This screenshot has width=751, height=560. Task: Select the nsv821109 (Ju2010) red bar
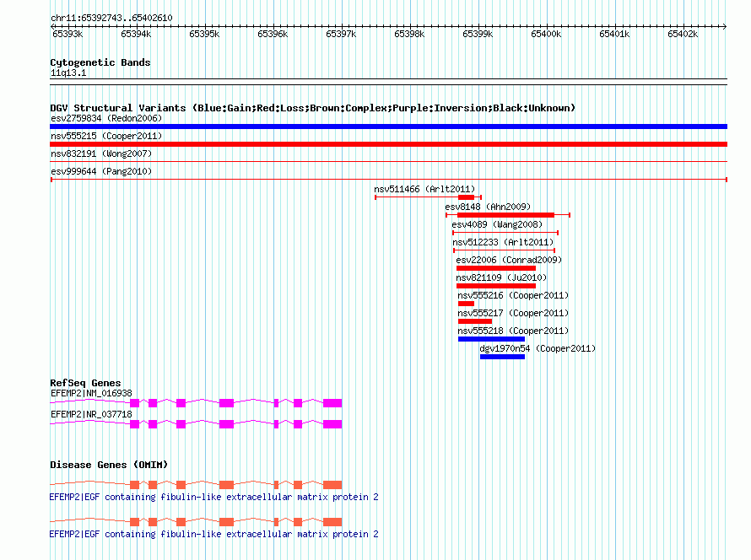tap(495, 286)
